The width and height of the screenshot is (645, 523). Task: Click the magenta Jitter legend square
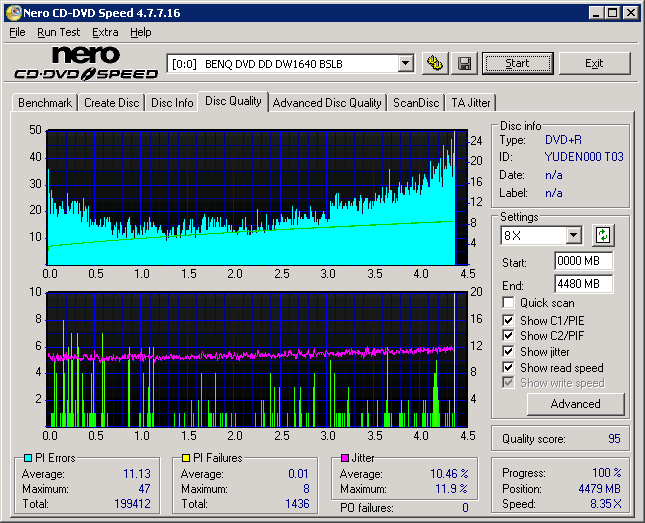point(345,458)
